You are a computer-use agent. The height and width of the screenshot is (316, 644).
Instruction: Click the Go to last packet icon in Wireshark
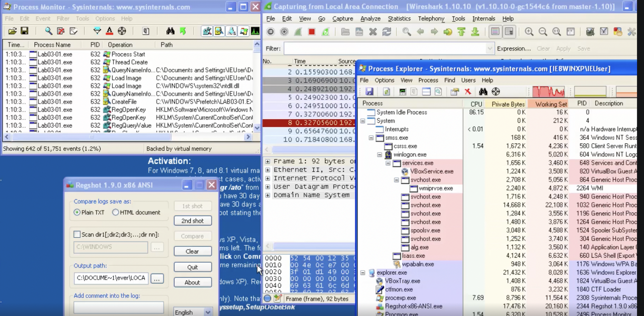[475, 32]
